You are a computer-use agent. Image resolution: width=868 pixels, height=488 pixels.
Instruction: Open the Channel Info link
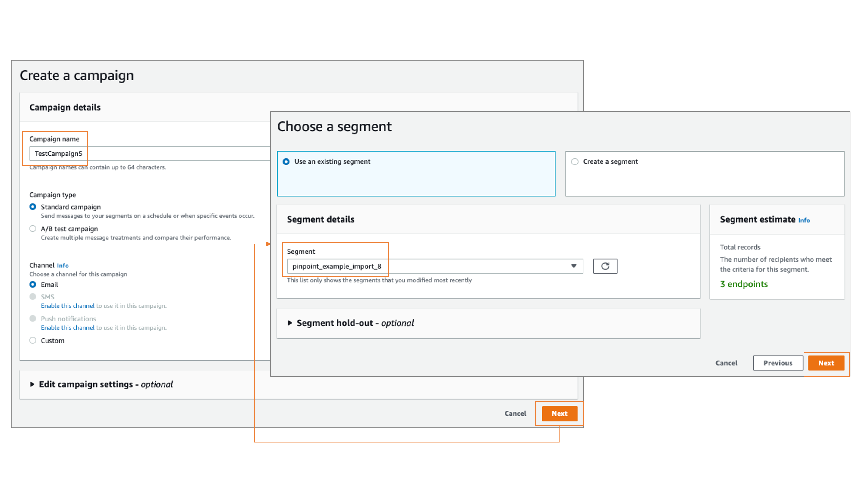63,265
